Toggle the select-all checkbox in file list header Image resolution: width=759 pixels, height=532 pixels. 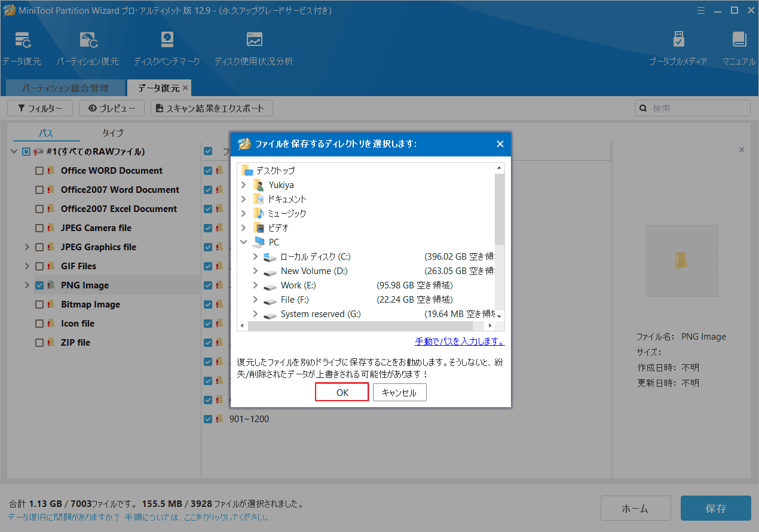coord(208,152)
